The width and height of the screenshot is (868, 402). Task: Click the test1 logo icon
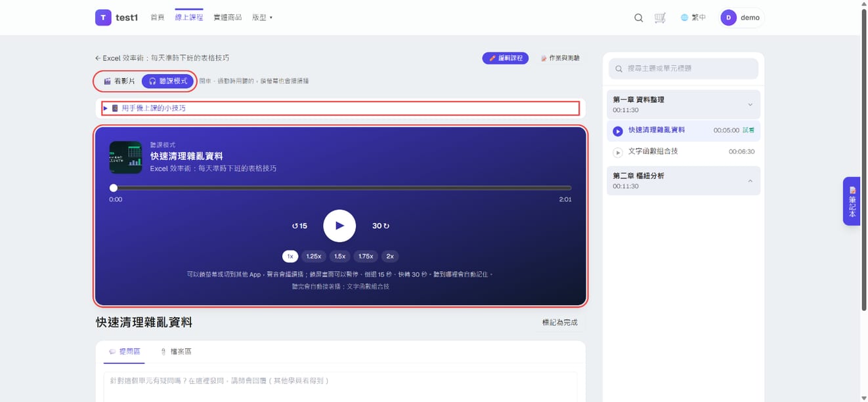click(x=103, y=18)
